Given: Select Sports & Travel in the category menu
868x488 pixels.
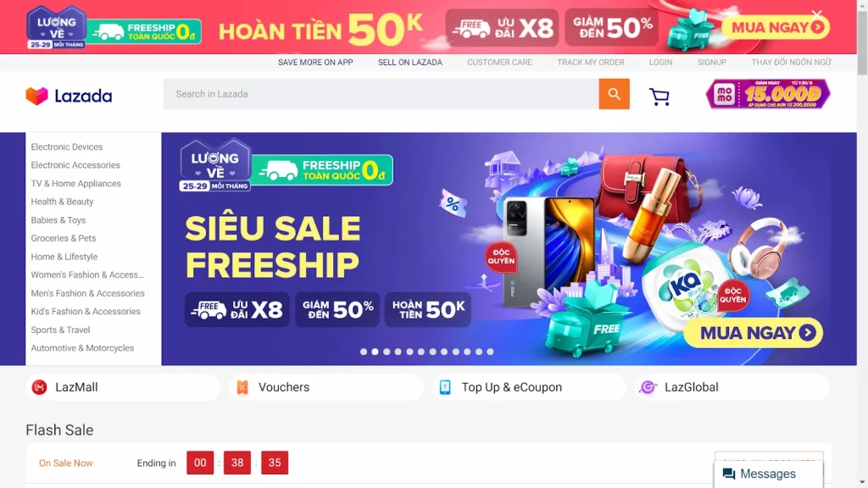Looking at the screenshot, I should (60, 330).
